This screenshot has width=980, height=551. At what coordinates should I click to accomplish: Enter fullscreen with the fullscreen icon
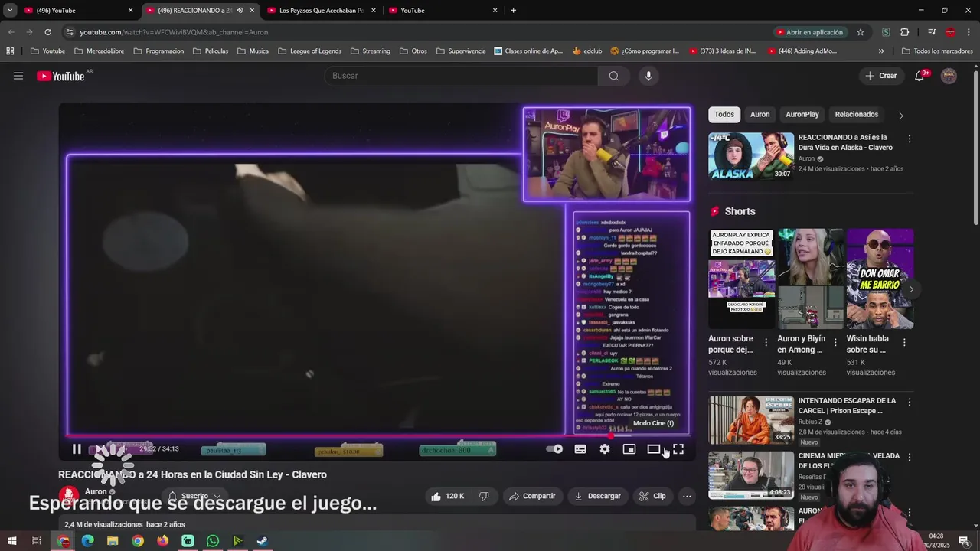(x=678, y=449)
